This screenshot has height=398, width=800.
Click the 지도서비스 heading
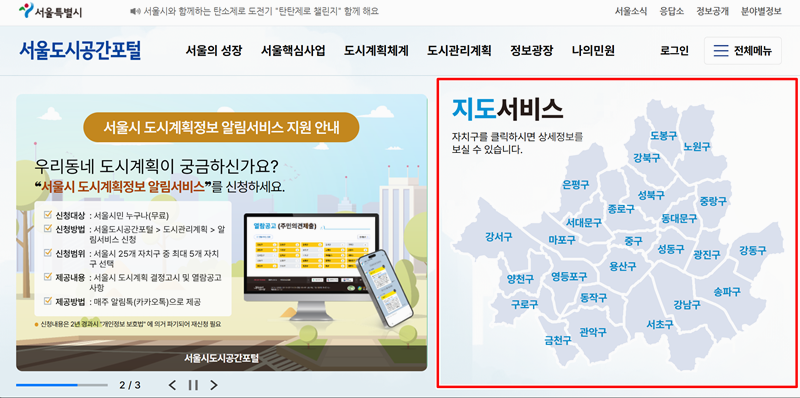coord(507,109)
